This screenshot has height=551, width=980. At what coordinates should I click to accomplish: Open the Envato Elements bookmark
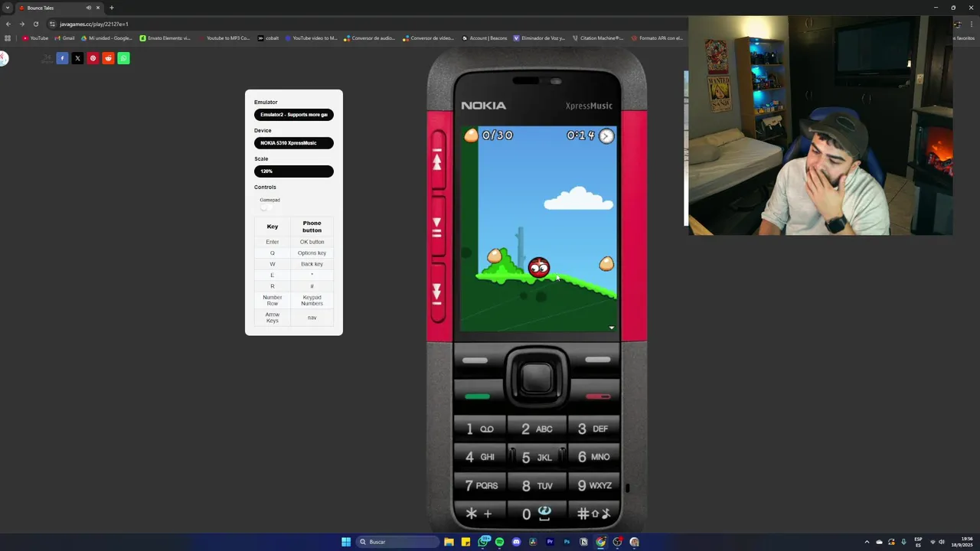pyautogui.click(x=165, y=37)
